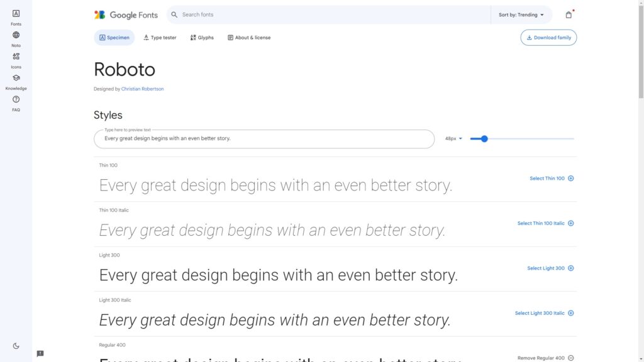
Task: Switch to the Type tester tab
Action: pos(159,37)
